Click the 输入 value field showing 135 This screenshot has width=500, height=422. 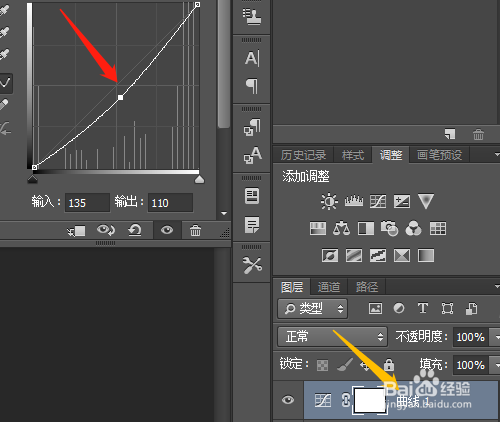[87, 203]
